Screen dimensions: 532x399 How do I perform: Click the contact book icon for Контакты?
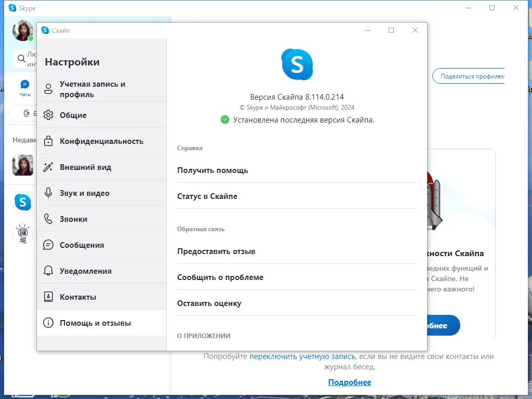[x=48, y=297]
